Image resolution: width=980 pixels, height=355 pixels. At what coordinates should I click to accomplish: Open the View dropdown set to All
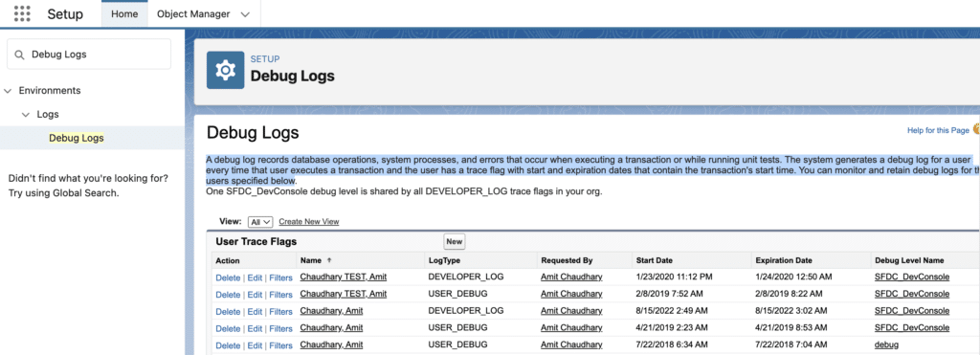click(260, 222)
